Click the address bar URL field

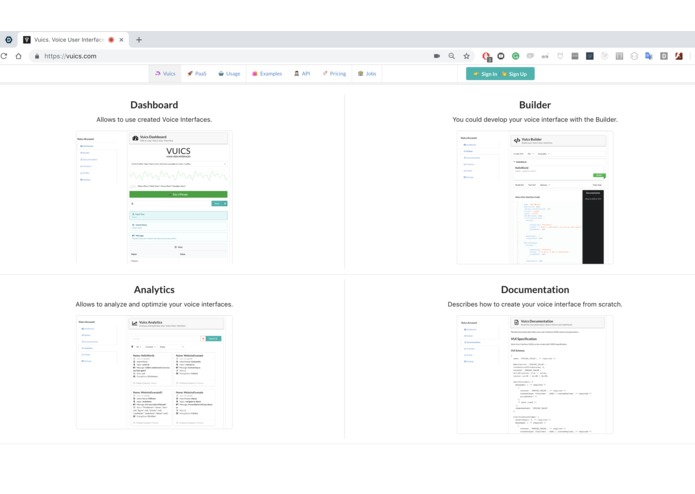[230, 56]
